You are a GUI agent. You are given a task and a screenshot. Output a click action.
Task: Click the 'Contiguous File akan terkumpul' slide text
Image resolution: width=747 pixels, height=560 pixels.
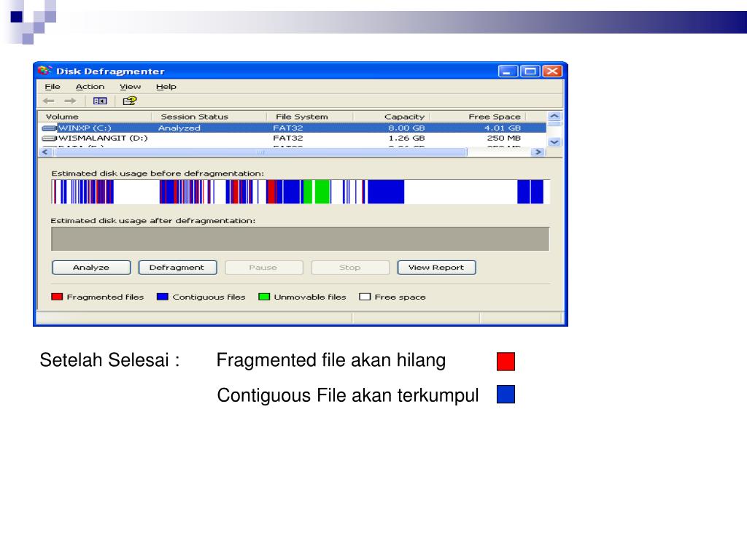tap(348, 395)
